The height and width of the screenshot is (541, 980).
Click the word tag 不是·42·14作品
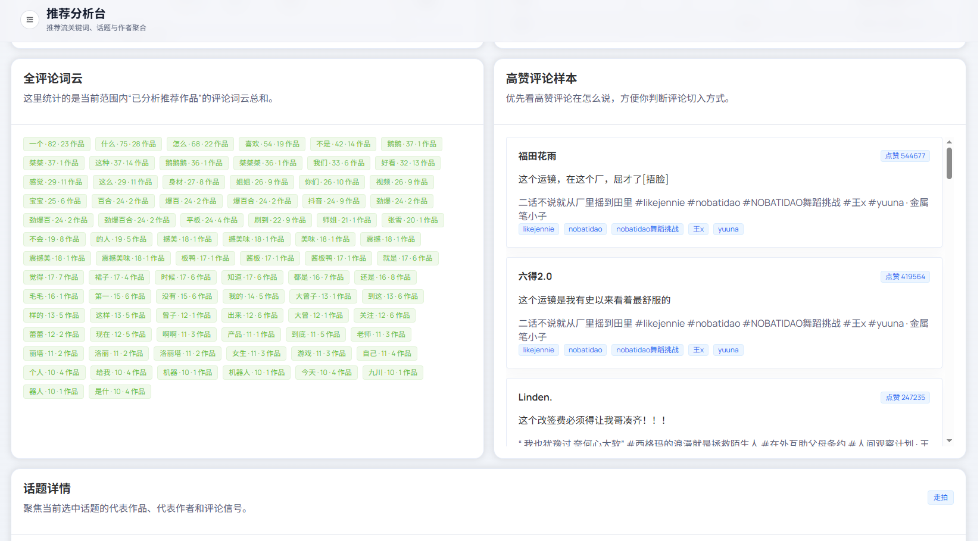[x=343, y=144]
